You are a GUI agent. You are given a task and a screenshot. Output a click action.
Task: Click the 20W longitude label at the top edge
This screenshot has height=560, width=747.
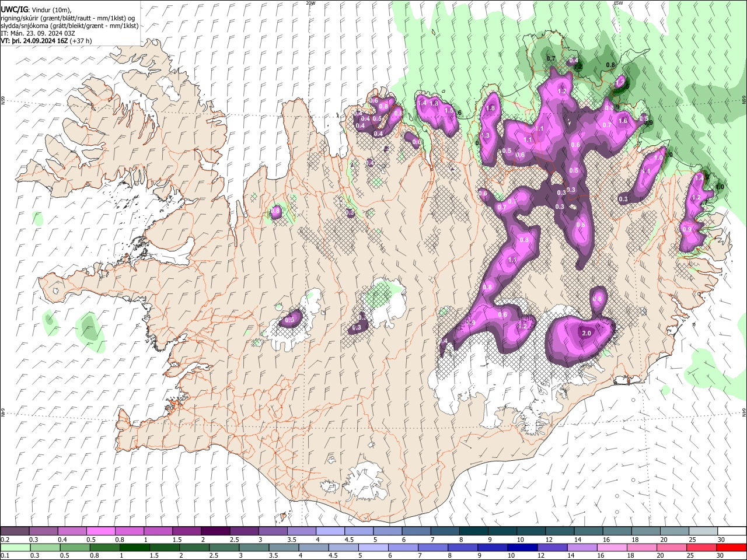tap(310, 3)
